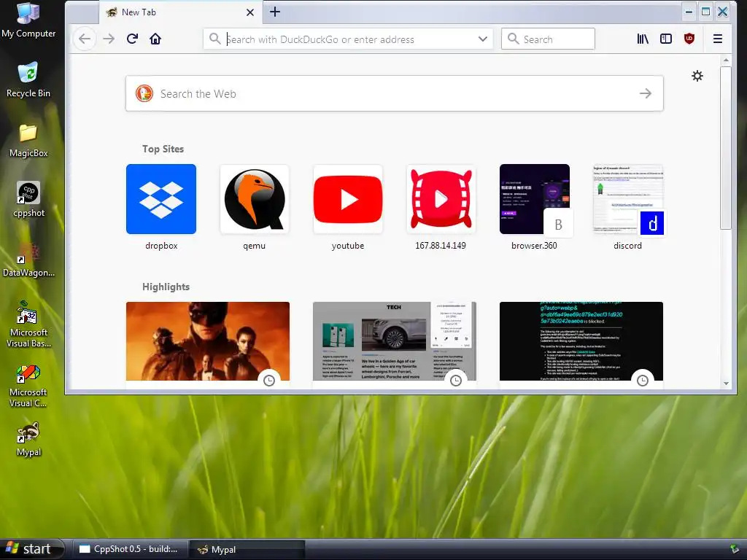Click history clock on TECH highlight
The image size is (747, 560).
[x=456, y=381]
